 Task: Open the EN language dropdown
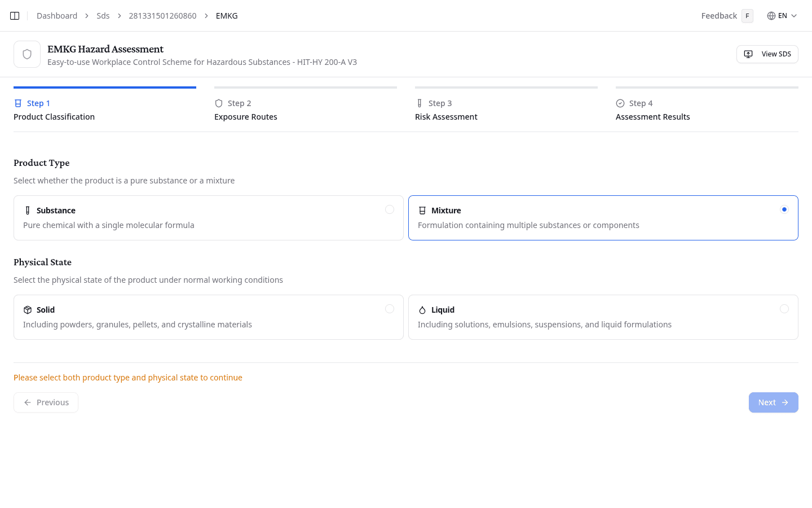tap(782, 15)
